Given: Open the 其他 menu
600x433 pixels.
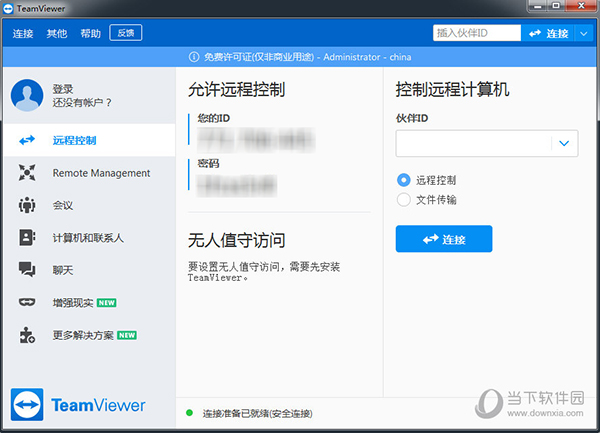Looking at the screenshot, I should 57,34.
